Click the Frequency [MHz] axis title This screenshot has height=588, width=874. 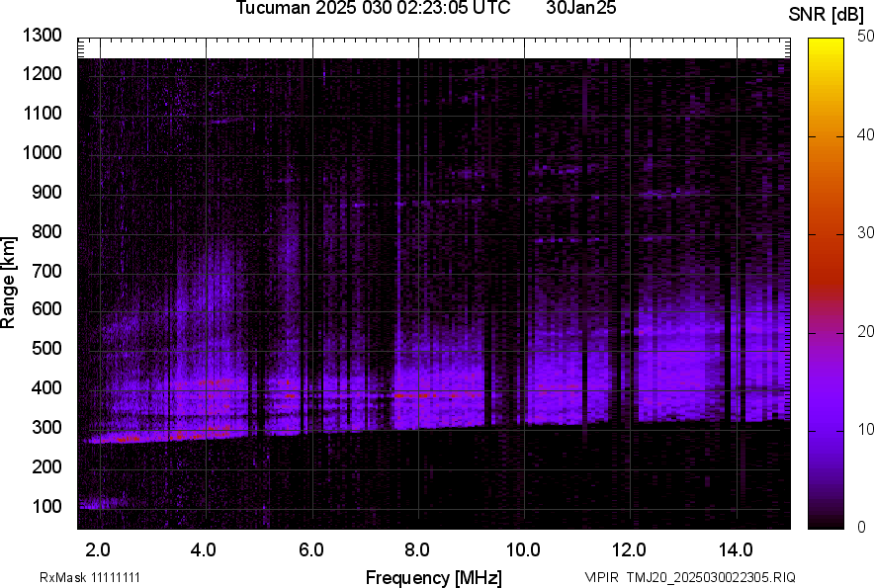pyautogui.click(x=433, y=577)
